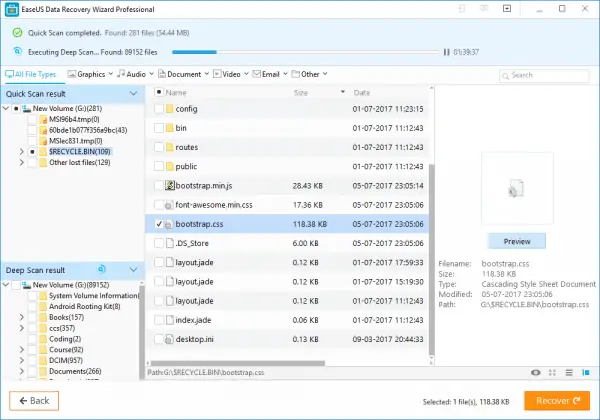
Task: Sort by Date column header
Action: tap(362, 93)
